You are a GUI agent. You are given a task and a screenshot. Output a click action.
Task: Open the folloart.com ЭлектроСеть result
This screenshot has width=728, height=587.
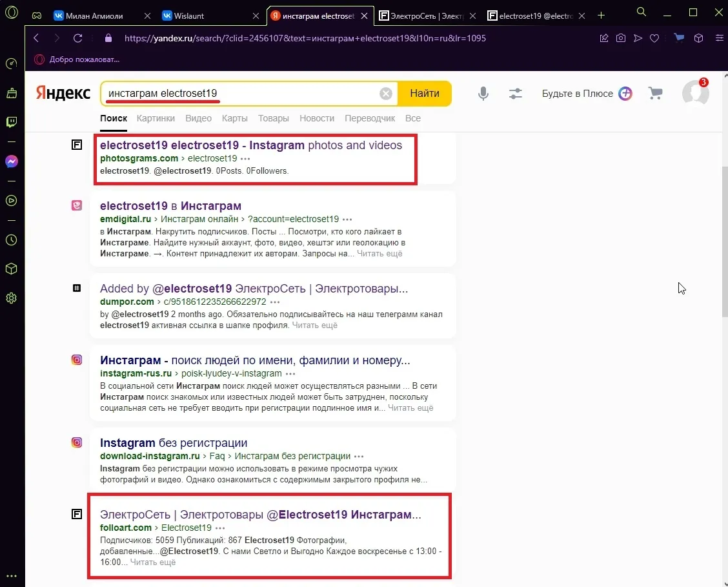tap(261, 515)
